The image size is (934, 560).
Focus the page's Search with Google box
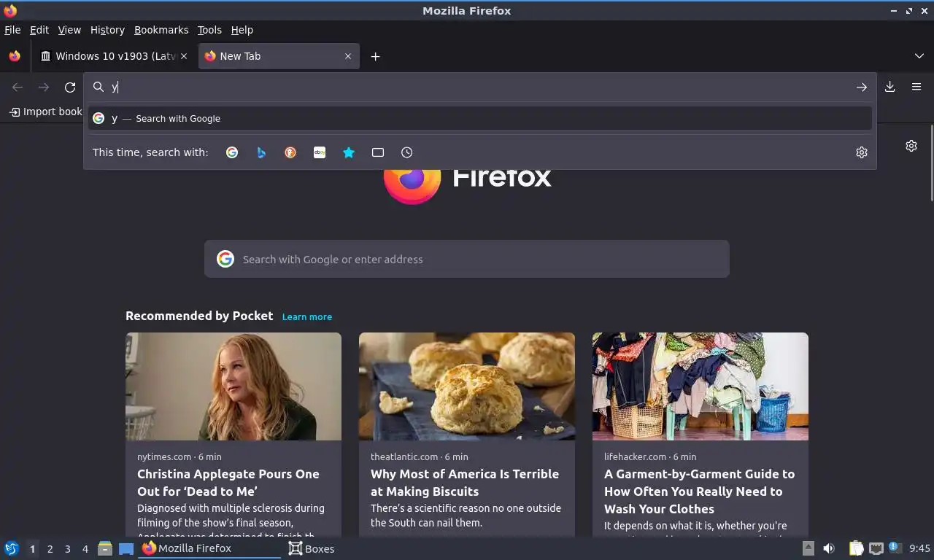point(467,259)
